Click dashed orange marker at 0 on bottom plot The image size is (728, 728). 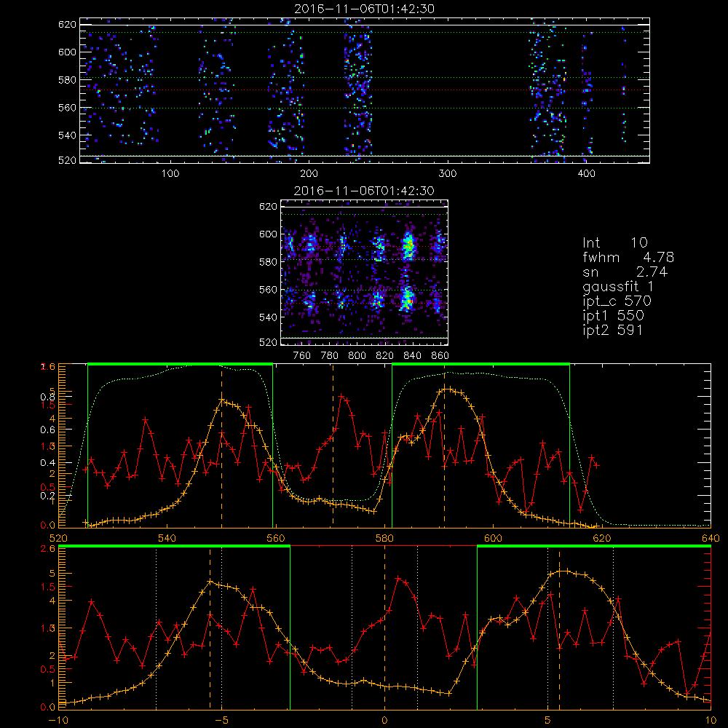[384, 628]
